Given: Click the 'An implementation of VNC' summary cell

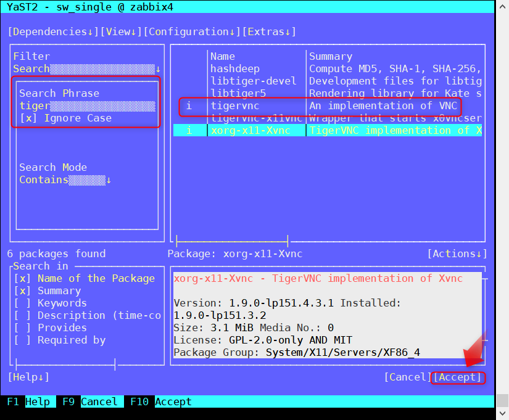Looking at the screenshot, I should 383,106.
